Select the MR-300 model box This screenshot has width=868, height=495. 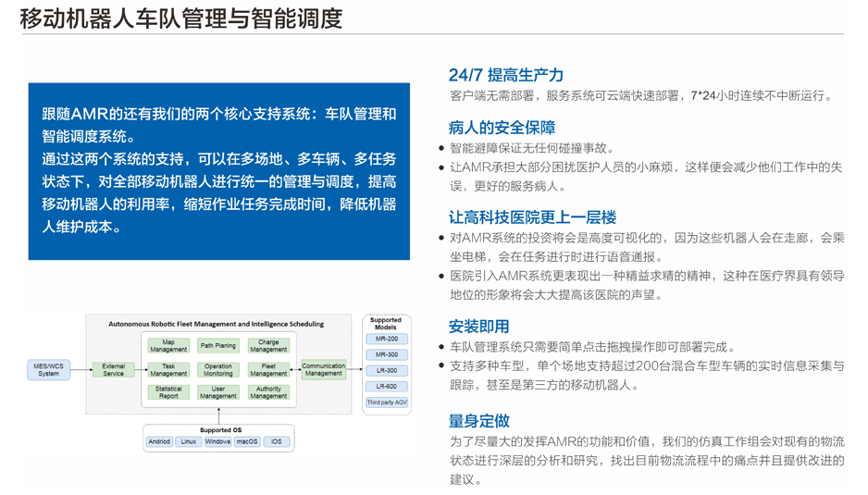click(387, 355)
